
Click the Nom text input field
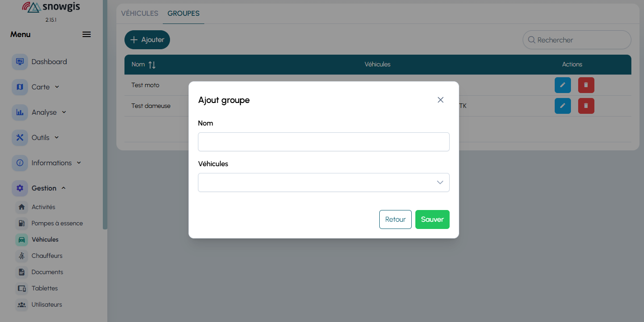[x=323, y=142]
